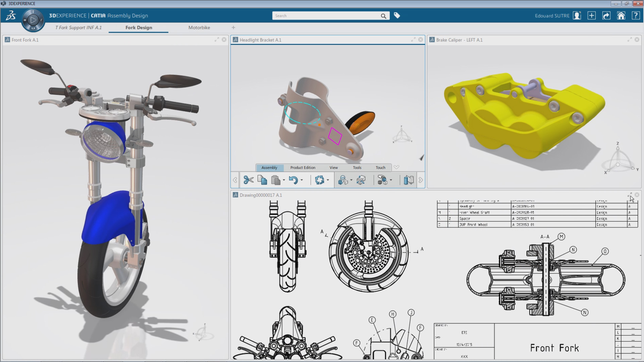Click the Dassault Systemes 3DS logo
Viewport: 644px width, 362px height.
coord(11,16)
